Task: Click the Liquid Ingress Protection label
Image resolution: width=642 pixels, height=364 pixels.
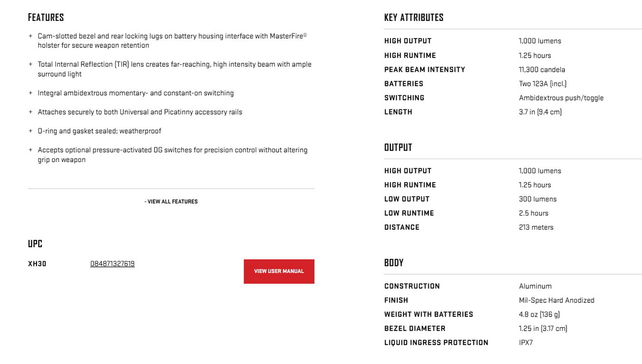Action: point(436,343)
